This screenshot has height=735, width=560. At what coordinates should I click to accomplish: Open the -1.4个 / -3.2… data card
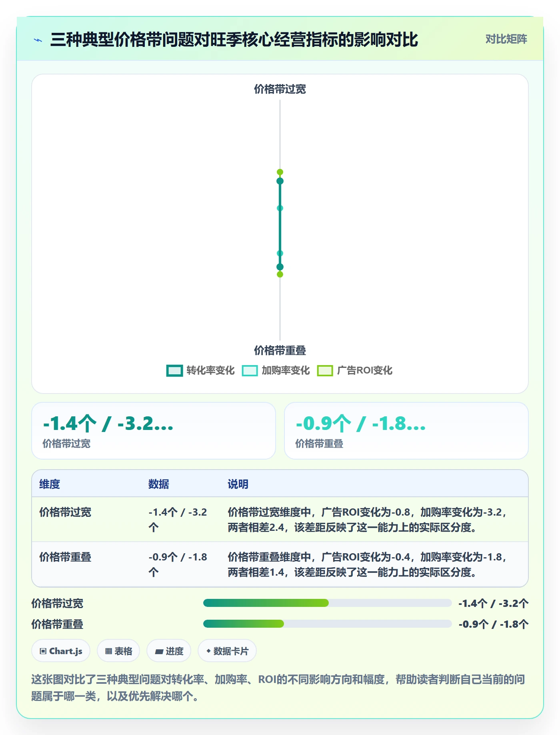[x=154, y=431]
